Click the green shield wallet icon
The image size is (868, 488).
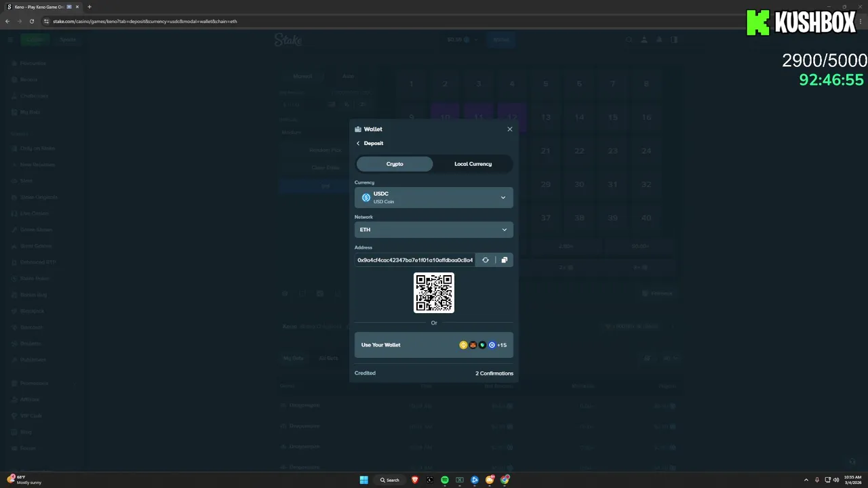point(482,345)
